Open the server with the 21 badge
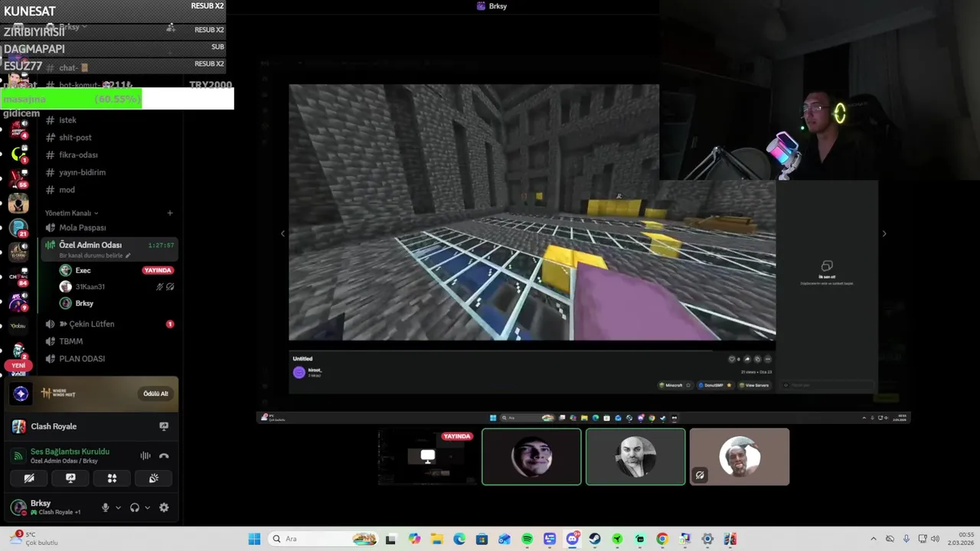 pos(18,228)
